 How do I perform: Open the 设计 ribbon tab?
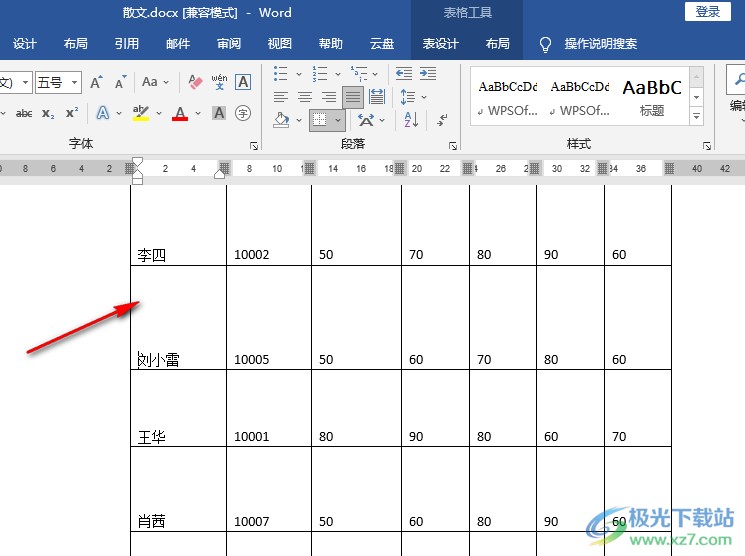click(25, 44)
